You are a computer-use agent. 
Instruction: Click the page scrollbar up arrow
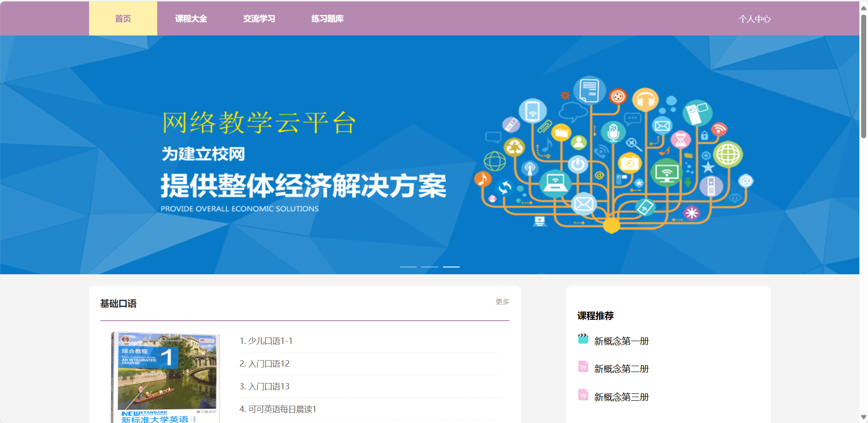[x=863, y=7]
